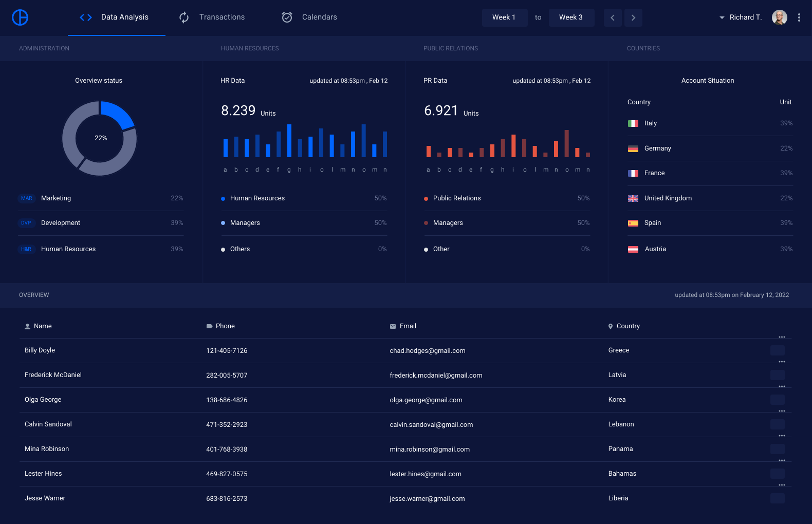Click the 22% center of the donut chart
Screen dimensions: 812x524
(101, 138)
